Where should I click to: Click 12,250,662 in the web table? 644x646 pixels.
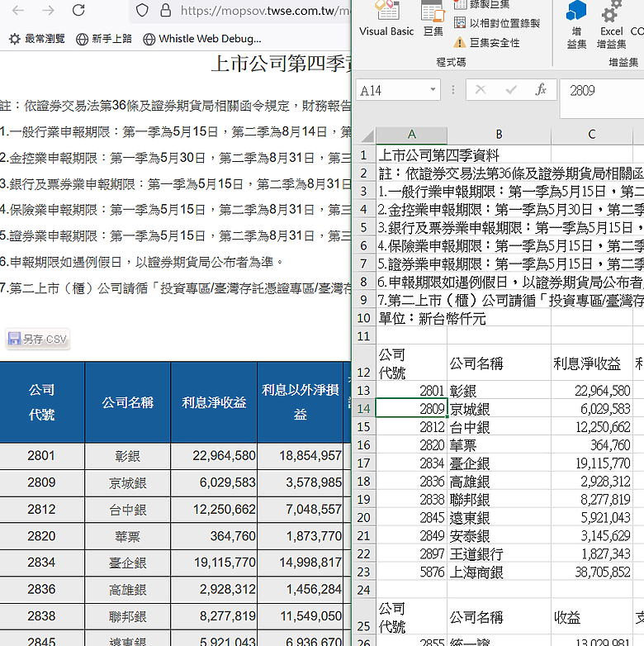(x=214, y=510)
